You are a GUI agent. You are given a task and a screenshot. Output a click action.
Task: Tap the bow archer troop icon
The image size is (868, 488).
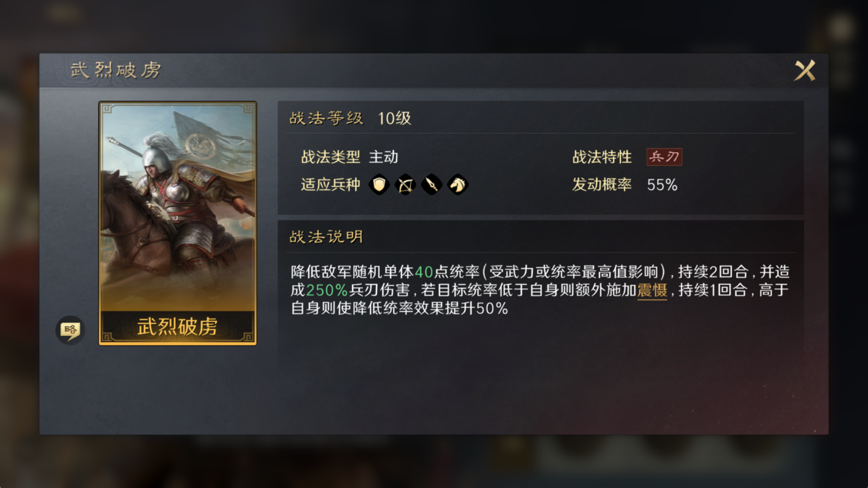[x=405, y=185]
